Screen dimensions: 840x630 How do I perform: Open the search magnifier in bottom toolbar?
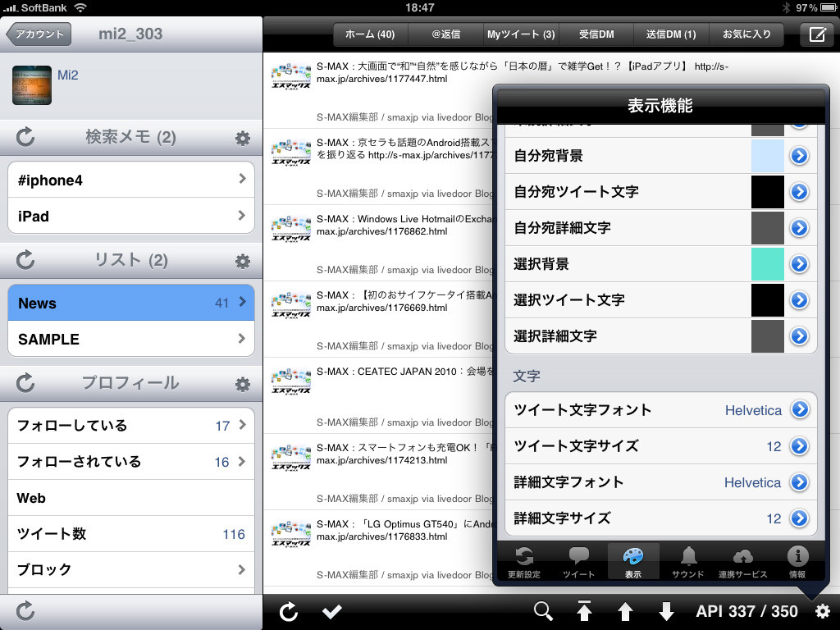pos(543,610)
